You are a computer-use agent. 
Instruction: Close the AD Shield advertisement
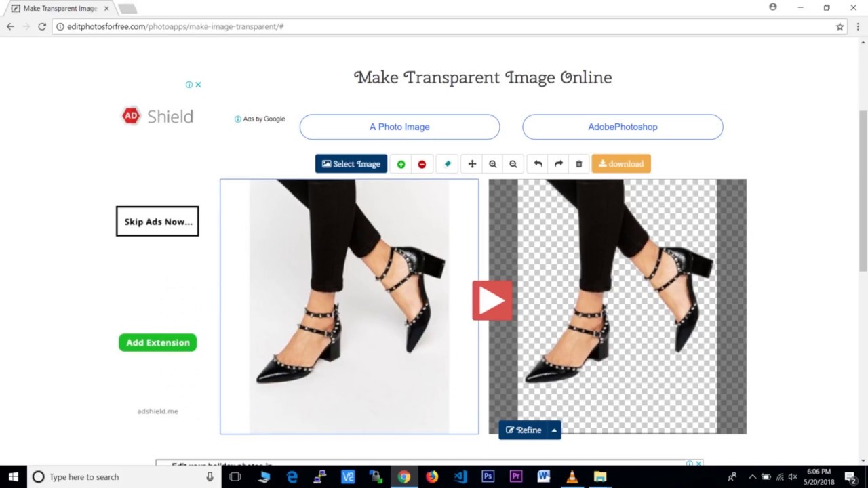pos(198,85)
